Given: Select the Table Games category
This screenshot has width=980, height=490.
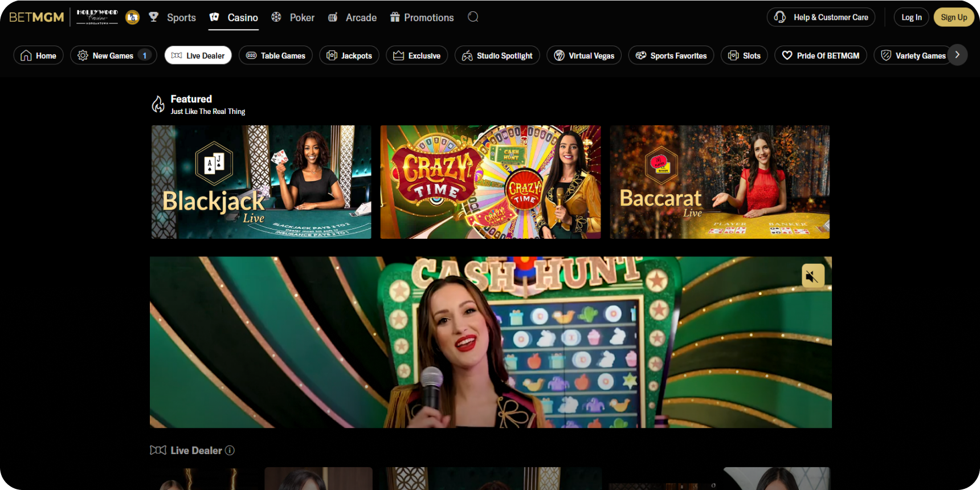Looking at the screenshot, I should (276, 55).
